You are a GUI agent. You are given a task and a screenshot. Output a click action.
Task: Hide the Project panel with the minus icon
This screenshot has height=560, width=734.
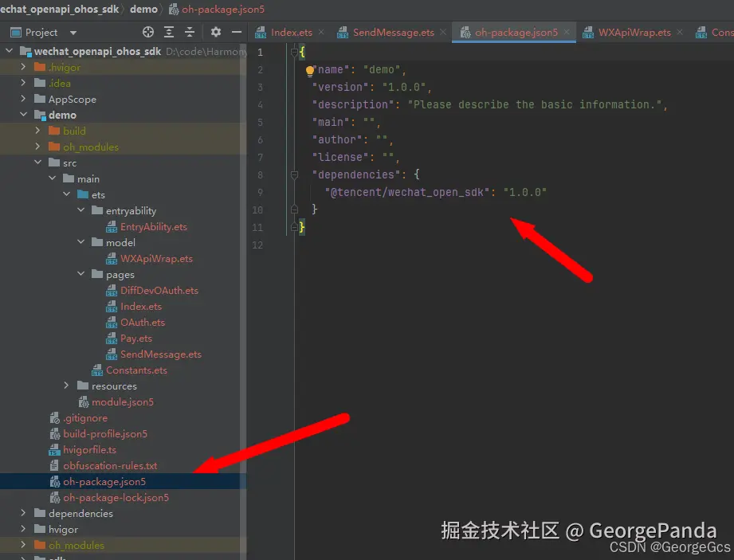point(237,32)
